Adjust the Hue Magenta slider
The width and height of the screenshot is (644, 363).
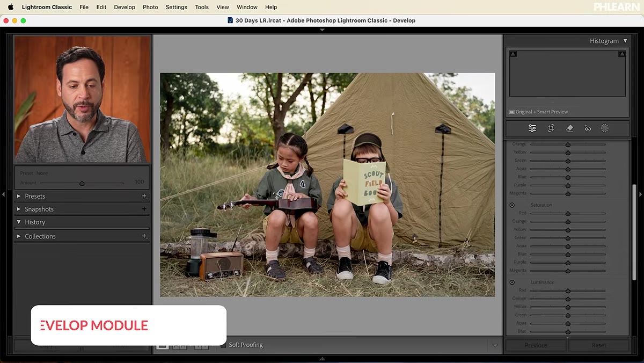click(x=568, y=193)
